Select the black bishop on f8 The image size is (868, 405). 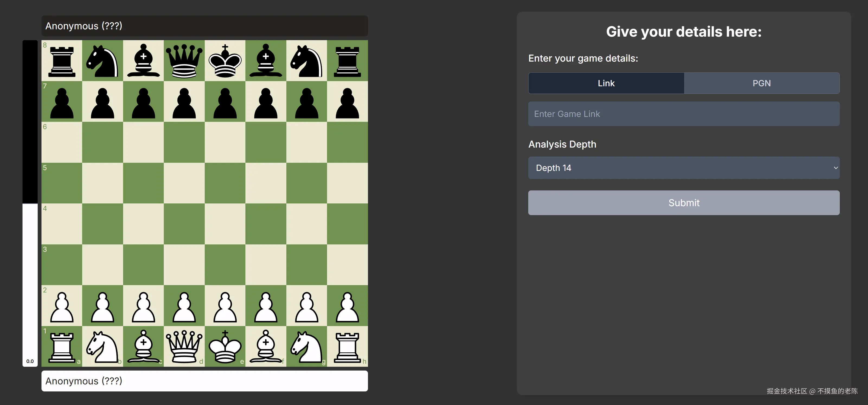(x=266, y=61)
